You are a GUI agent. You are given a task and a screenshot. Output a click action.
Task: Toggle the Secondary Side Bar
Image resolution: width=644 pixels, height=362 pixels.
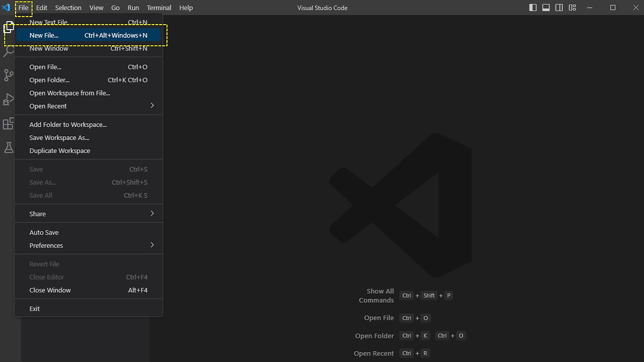point(559,8)
